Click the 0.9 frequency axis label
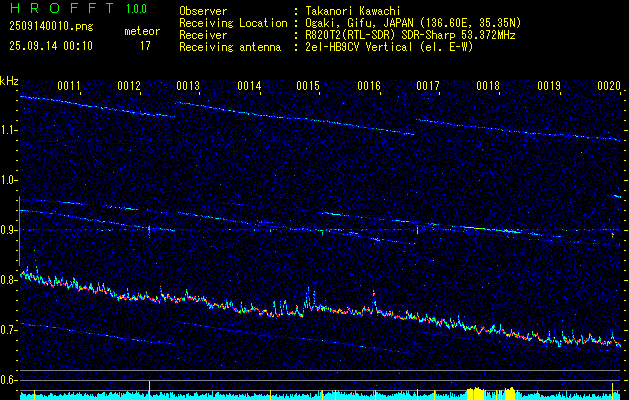The height and width of the screenshot is (400, 629). [10, 230]
